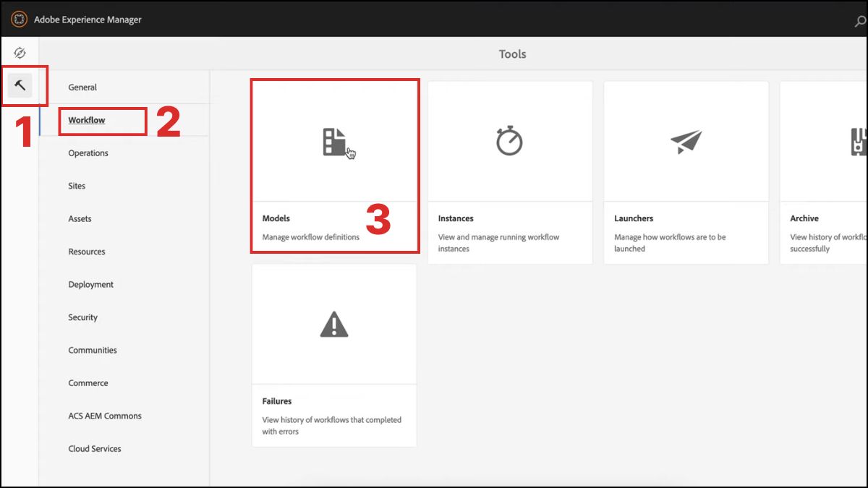
Task: Open the Security category
Action: (82, 317)
